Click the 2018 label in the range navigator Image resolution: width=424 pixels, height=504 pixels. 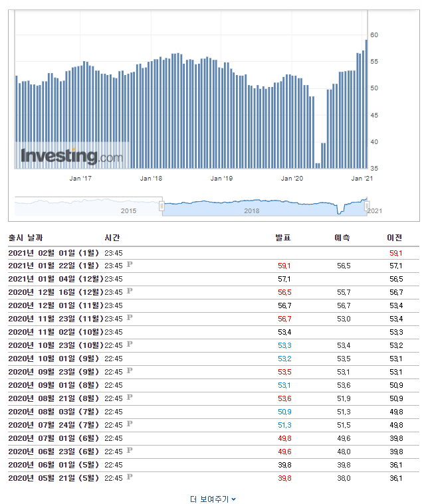coord(252,211)
